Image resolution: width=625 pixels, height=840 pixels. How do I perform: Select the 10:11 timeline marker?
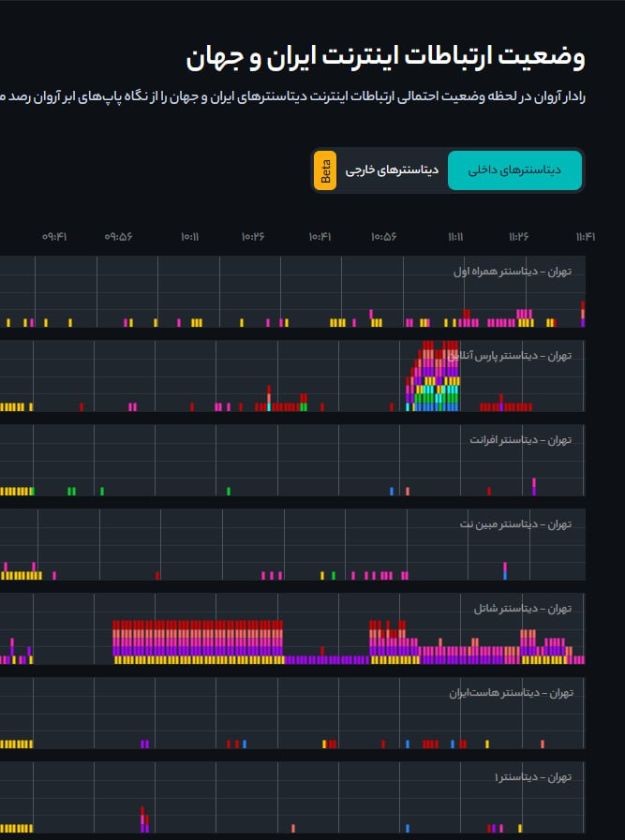coord(189,237)
